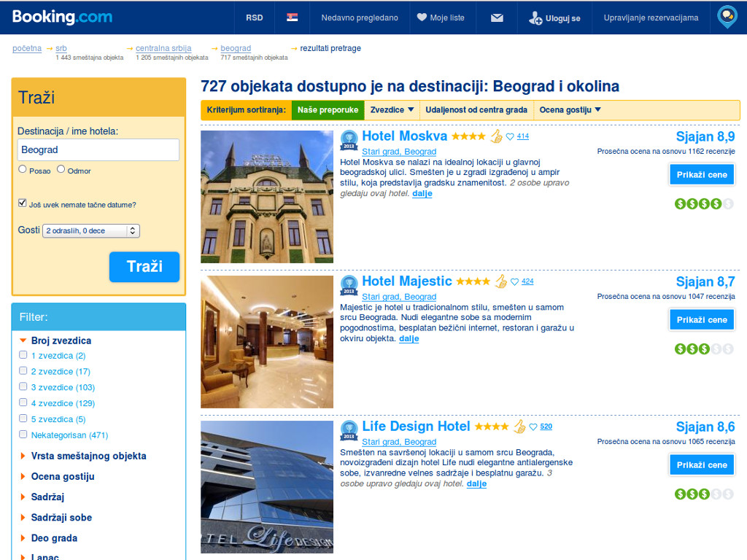Expand the Ocena gostiju filter section
Image resolution: width=747 pixels, height=560 pixels.
57,477
